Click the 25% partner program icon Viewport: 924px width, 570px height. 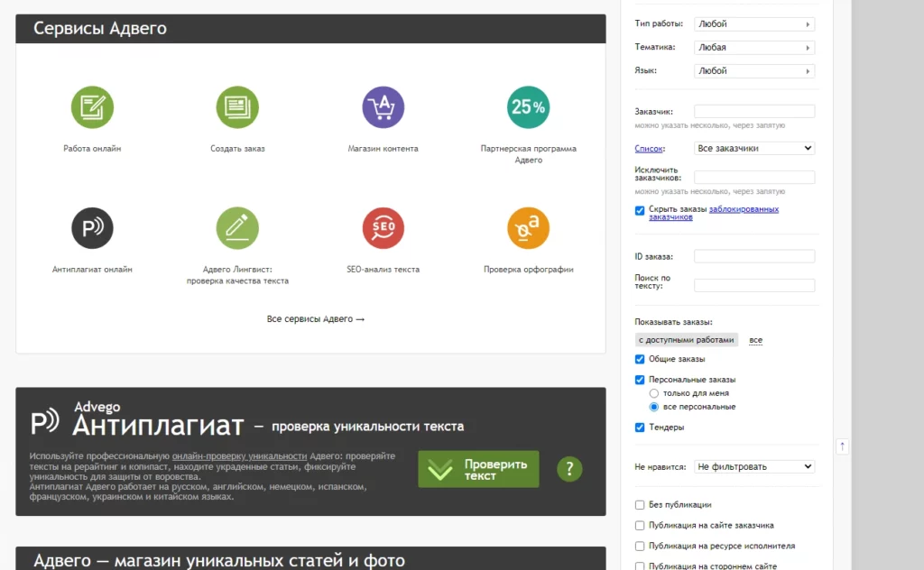(x=528, y=107)
